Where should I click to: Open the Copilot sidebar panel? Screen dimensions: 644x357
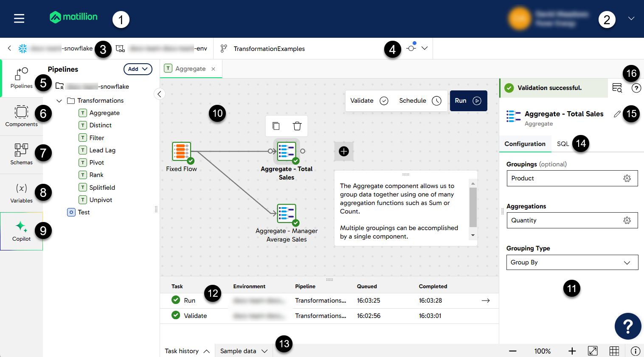point(21,231)
